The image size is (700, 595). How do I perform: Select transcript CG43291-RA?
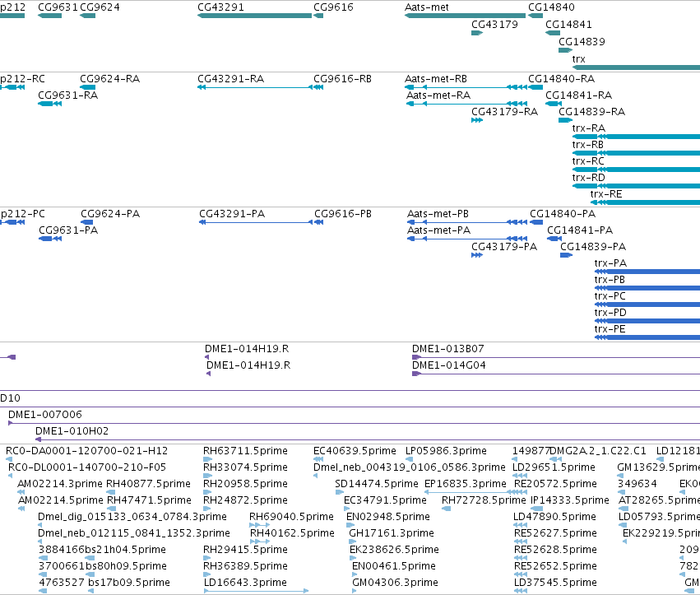(231, 79)
